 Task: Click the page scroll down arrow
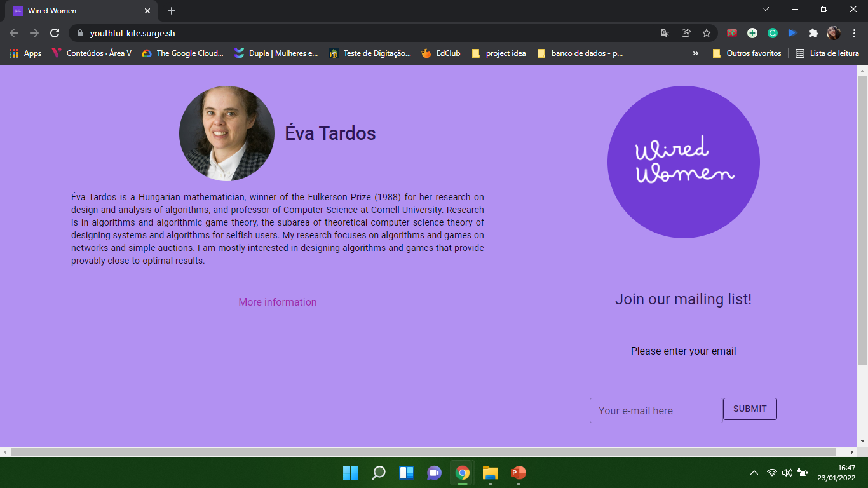[862, 441]
